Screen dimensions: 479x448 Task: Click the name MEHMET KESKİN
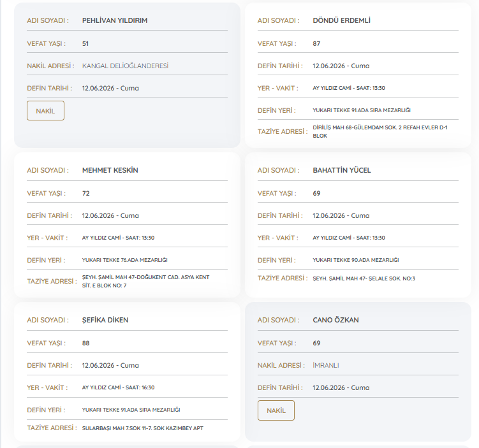click(x=110, y=170)
